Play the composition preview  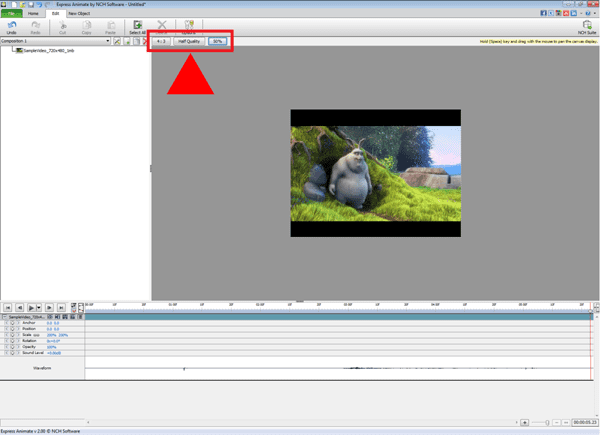tap(31, 308)
